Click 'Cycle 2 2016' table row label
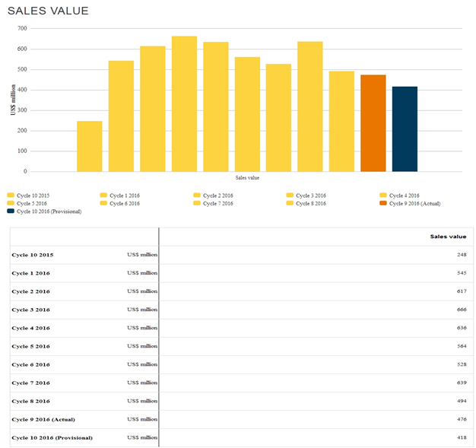This screenshot has width=476, height=448. (x=30, y=291)
